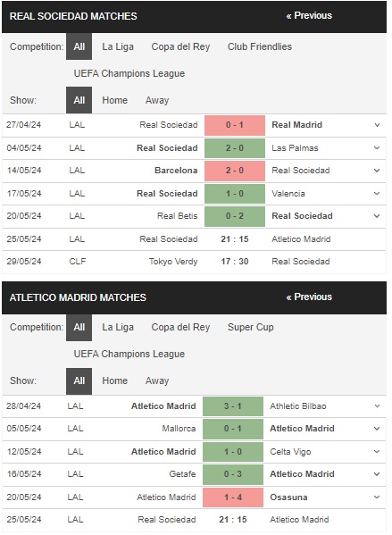Expand Atletico Madrid vs Athletic Bilbao row
Image resolution: width=392 pixels, height=535 pixels.
click(377, 406)
